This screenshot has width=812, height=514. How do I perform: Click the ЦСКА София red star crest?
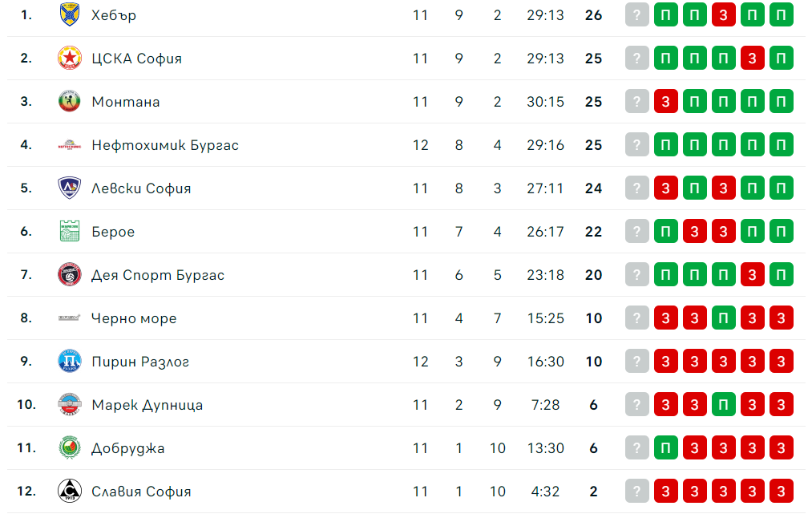(x=70, y=59)
